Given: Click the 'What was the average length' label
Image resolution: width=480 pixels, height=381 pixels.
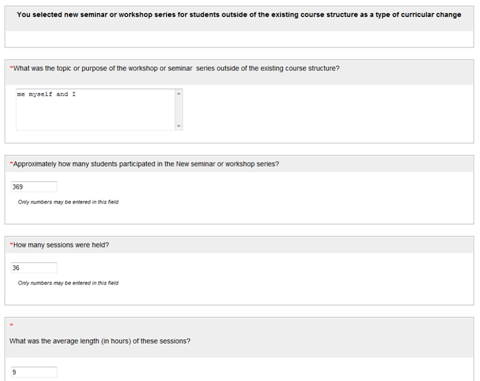Looking at the screenshot, I should 100,341.
